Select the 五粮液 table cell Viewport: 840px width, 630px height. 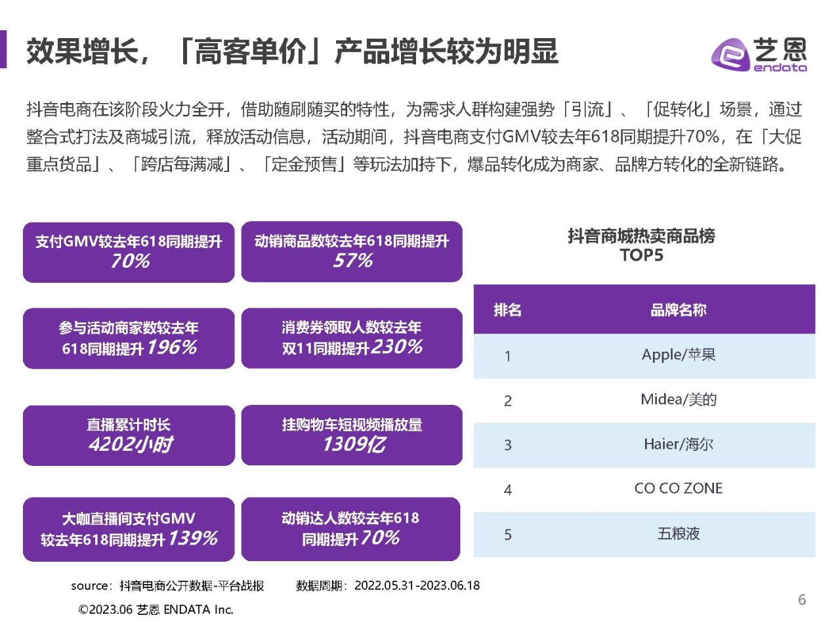[679, 534]
